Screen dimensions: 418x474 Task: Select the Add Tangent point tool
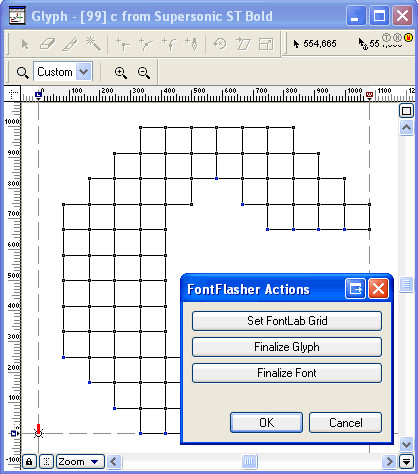169,44
